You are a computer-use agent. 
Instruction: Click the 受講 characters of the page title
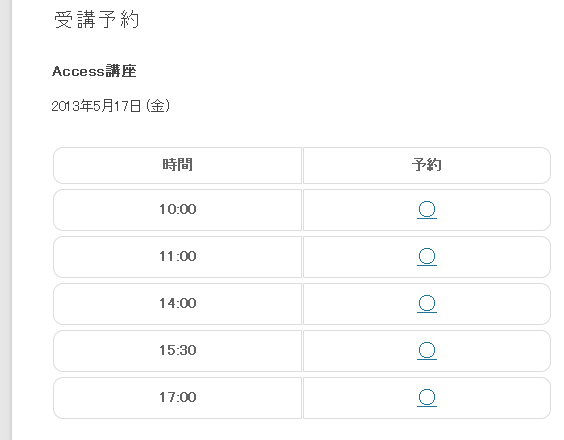75,20
